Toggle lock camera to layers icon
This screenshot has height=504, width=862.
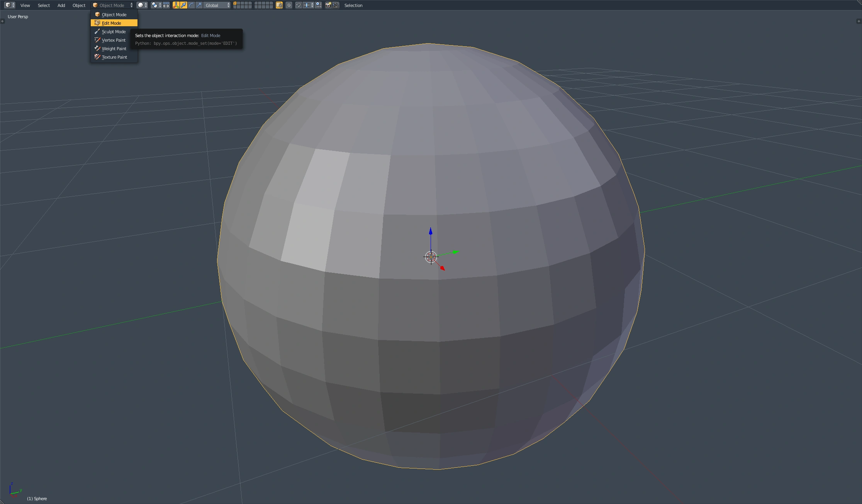click(x=279, y=5)
